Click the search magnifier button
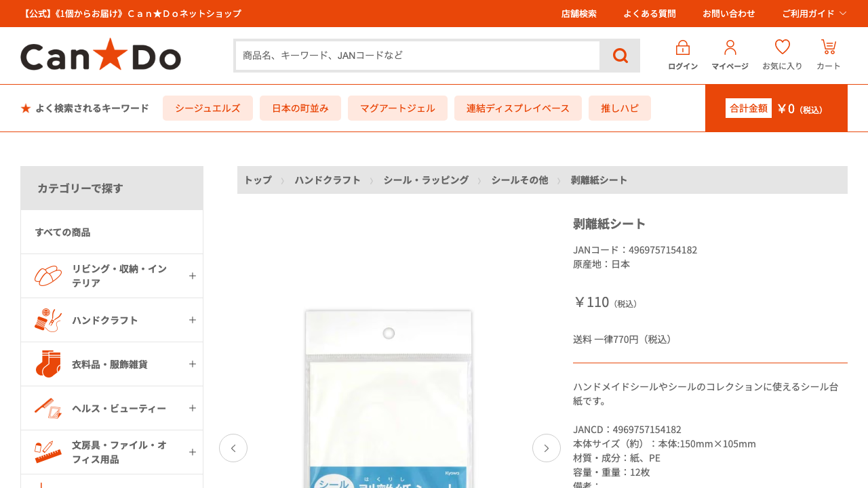Screen dimensions: 868x488 point(620,56)
